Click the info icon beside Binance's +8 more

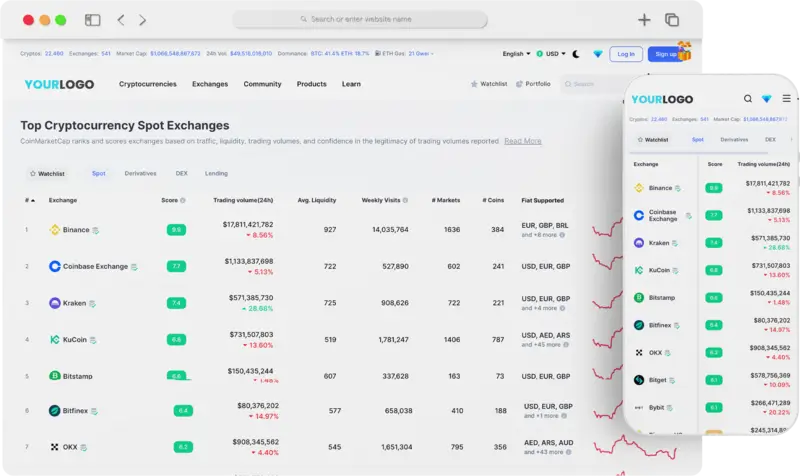pyautogui.click(x=562, y=235)
